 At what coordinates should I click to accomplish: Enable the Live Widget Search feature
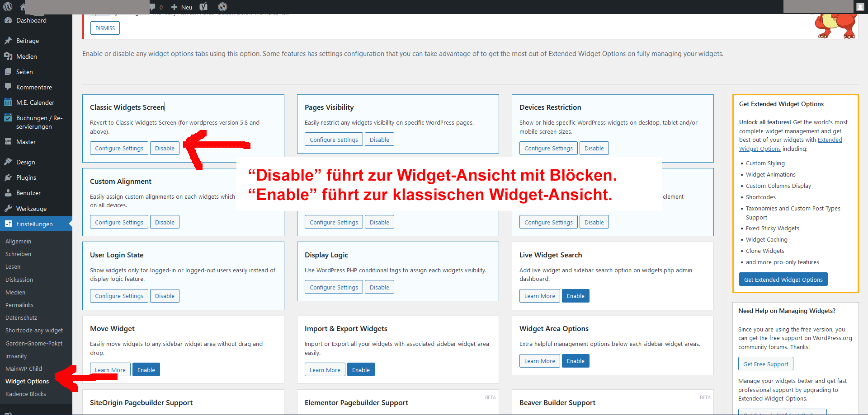(x=576, y=296)
